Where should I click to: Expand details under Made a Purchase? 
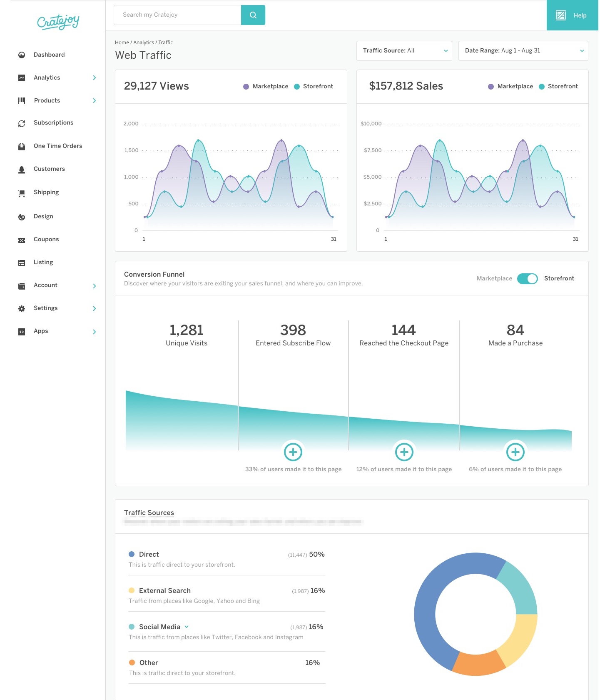tap(515, 452)
